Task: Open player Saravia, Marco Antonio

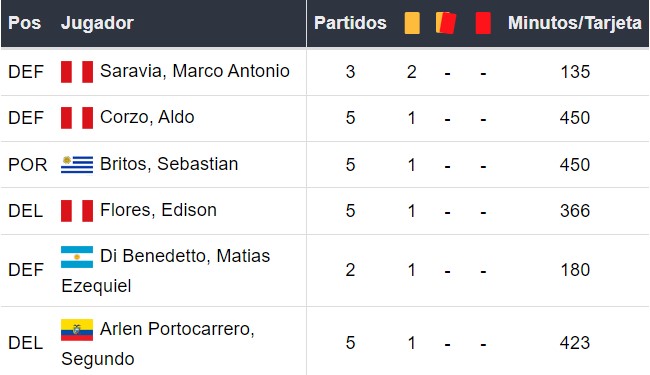Action: coord(194,71)
